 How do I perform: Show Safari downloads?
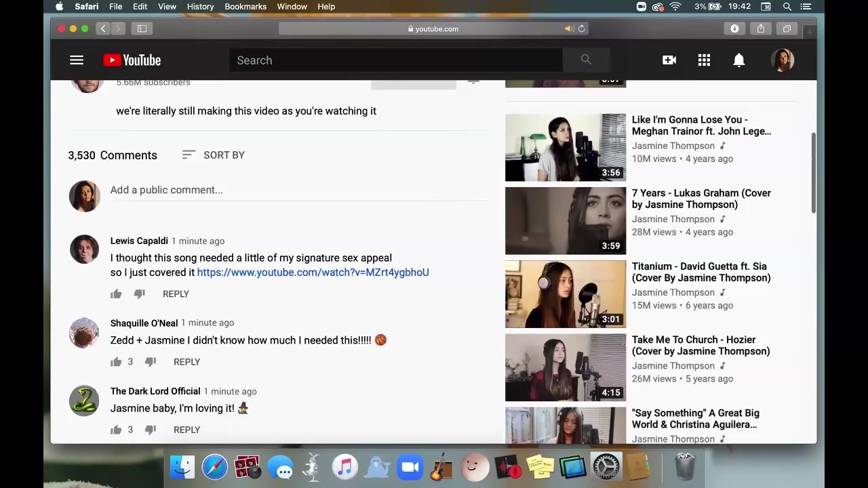[x=734, y=28]
